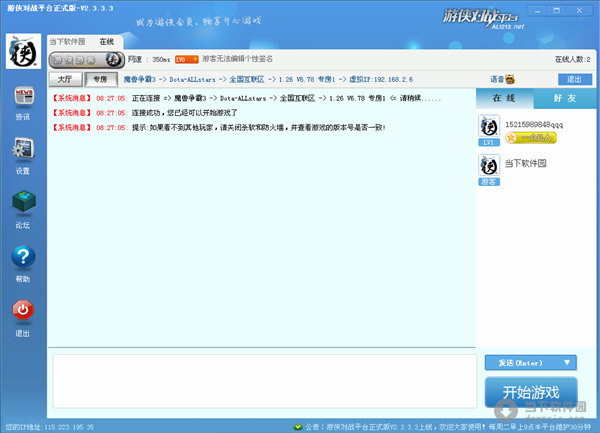Click the 发送(Enter) send button
This screenshot has height=433, width=600.
(x=520, y=363)
